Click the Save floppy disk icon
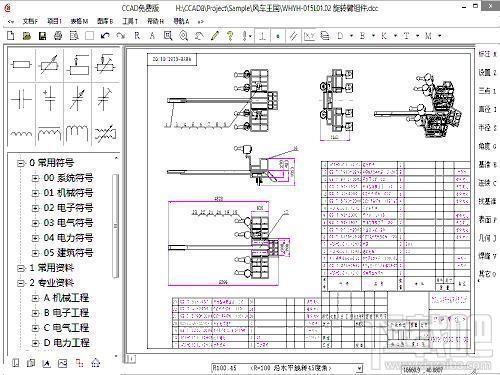500x375 pixels. pyautogui.click(x=42, y=35)
